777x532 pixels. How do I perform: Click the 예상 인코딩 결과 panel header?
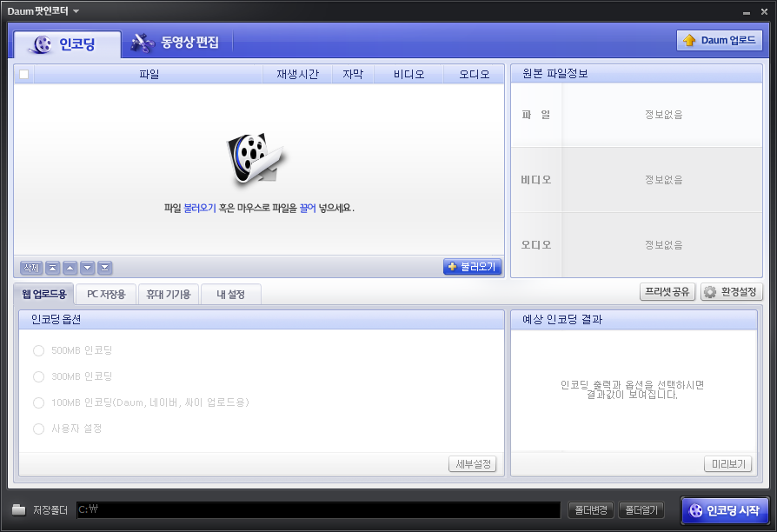click(634, 320)
